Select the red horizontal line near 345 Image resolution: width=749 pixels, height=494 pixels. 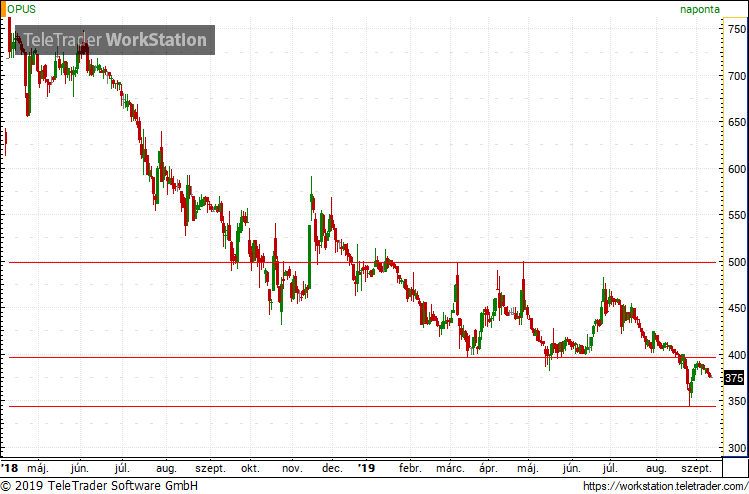pyautogui.click(x=364, y=407)
